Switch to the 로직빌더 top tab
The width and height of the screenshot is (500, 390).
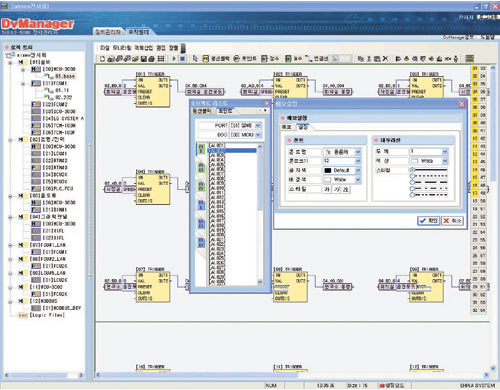[139, 32]
